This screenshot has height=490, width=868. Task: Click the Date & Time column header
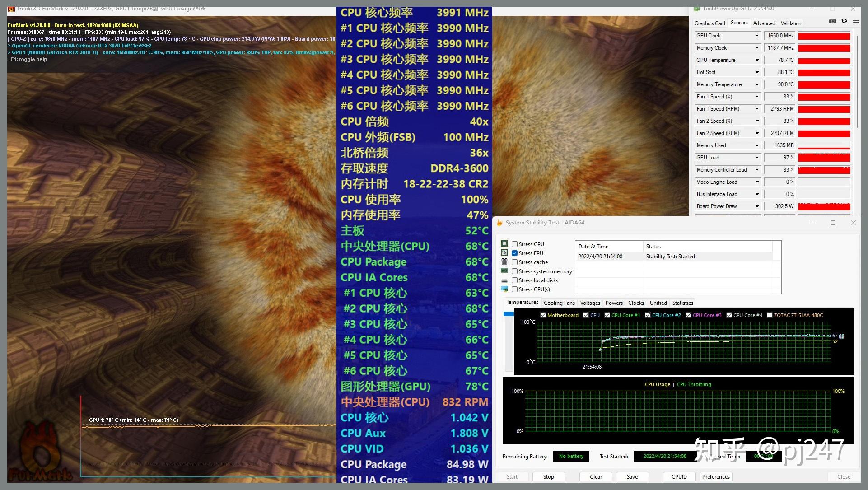click(x=609, y=247)
